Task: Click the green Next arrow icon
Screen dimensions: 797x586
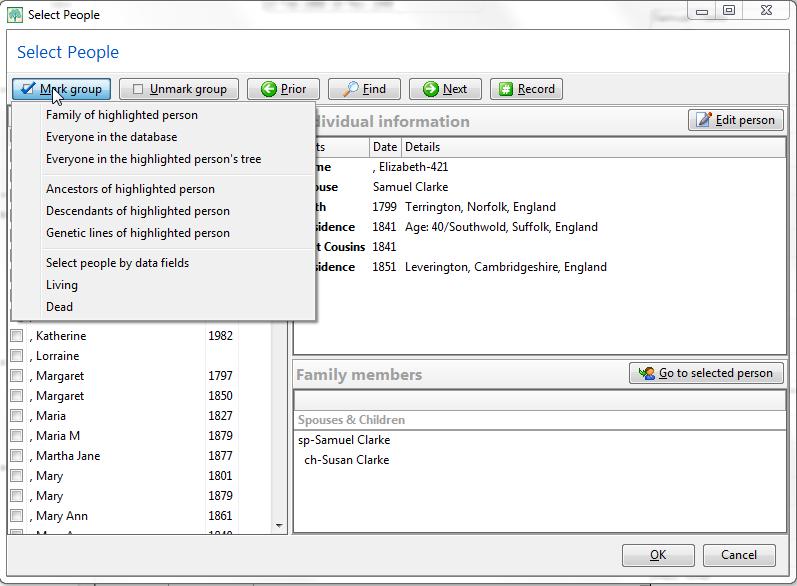Action: (431, 89)
